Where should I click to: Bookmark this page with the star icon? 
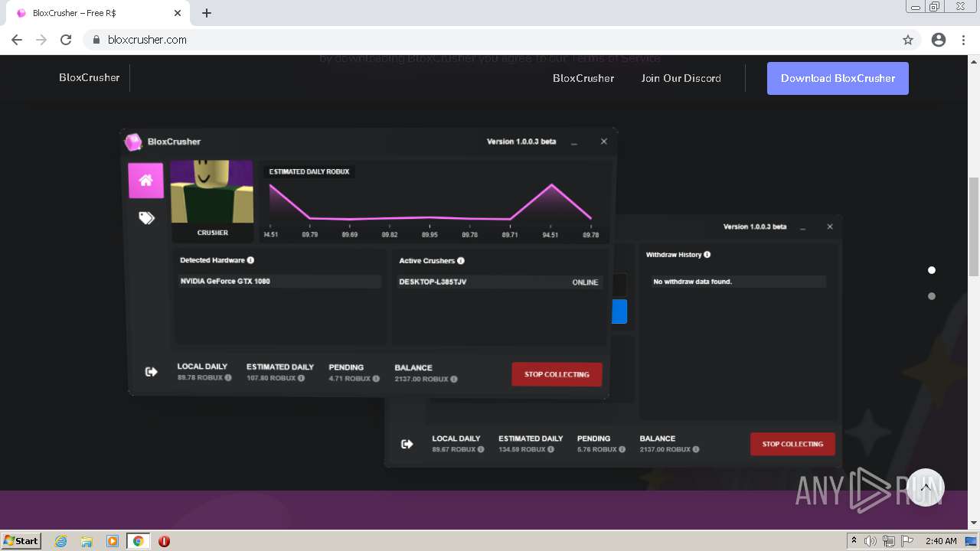(908, 40)
